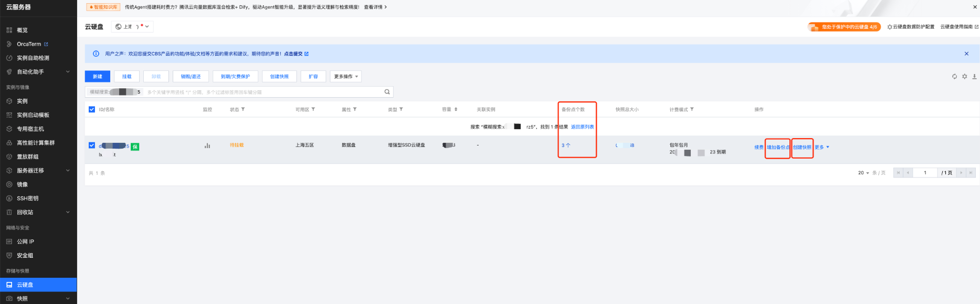Click the info icon in 用户之声 notice
Viewport: 980px width, 304px height.
(96, 54)
